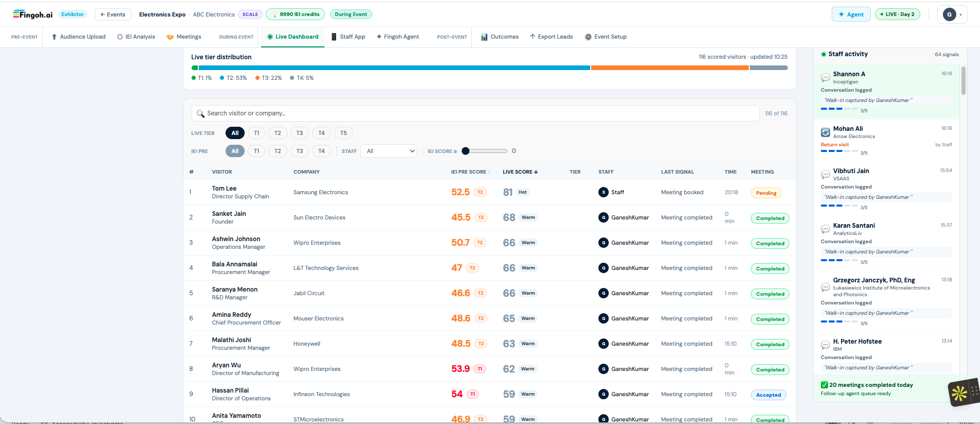Click the orange T3 tier distribution bar
This screenshot has width=980, height=424.
click(x=669, y=67)
